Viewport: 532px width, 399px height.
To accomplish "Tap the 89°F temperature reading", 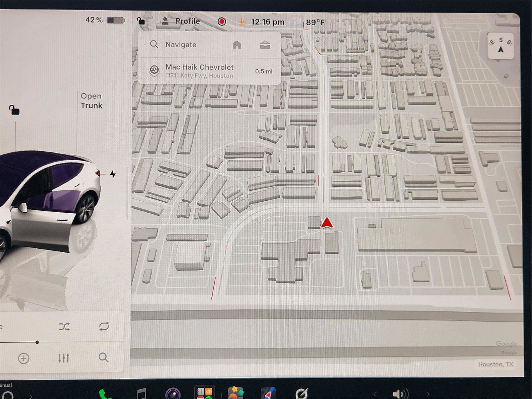I will click(x=315, y=22).
